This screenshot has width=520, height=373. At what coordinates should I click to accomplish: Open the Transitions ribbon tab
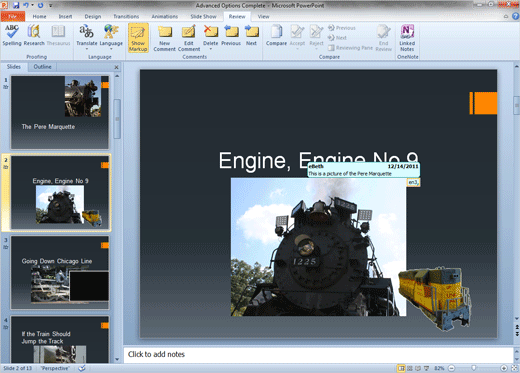click(x=126, y=16)
